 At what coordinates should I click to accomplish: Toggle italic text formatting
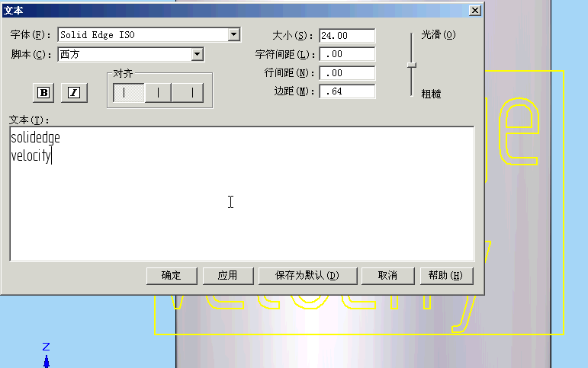point(74,92)
